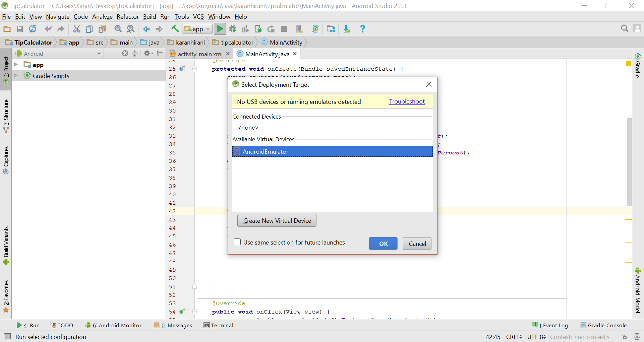Click the Open folder toolbar icon
Screen dimensions: 644x342
coord(7,29)
